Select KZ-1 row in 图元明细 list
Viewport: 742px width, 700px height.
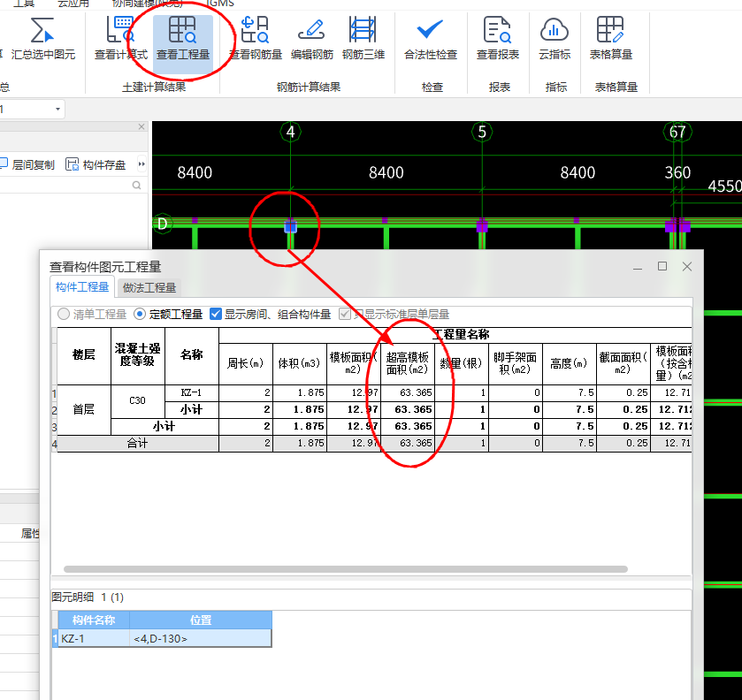(x=163, y=638)
